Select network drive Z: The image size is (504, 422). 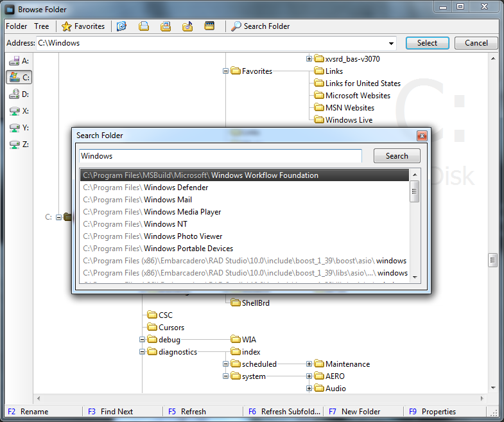(19, 144)
